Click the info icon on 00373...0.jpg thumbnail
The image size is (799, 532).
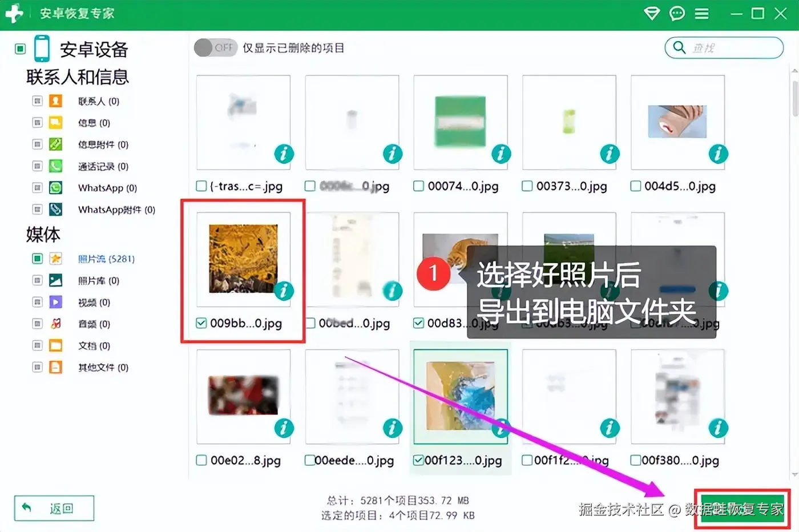pos(610,154)
